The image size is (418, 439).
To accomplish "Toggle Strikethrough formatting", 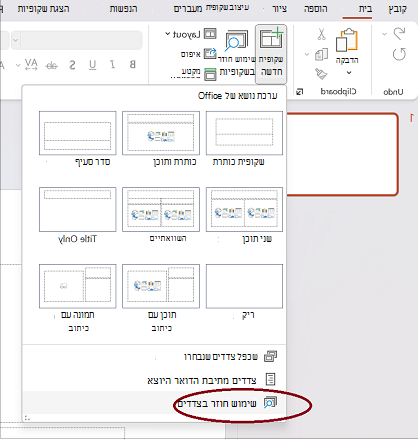I will point(52,65).
